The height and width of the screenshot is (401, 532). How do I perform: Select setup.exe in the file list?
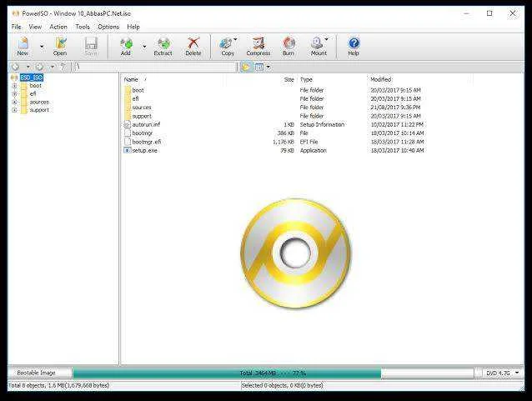click(x=144, y=150)
